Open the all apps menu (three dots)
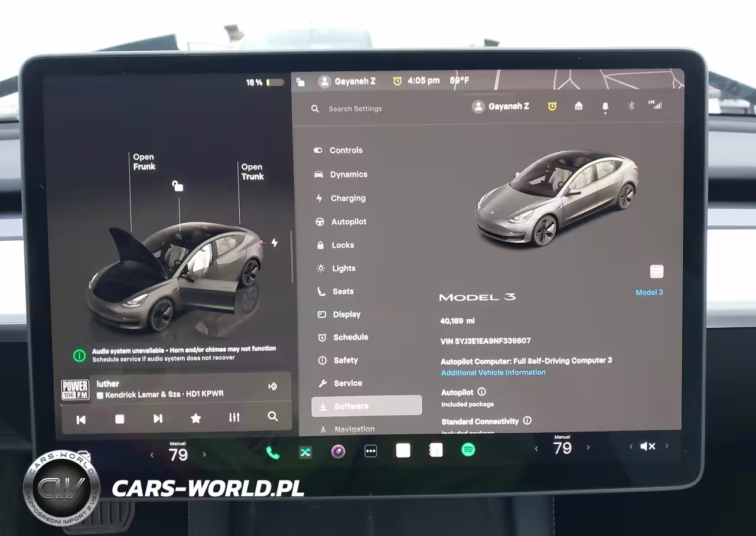 click(371, 452)
